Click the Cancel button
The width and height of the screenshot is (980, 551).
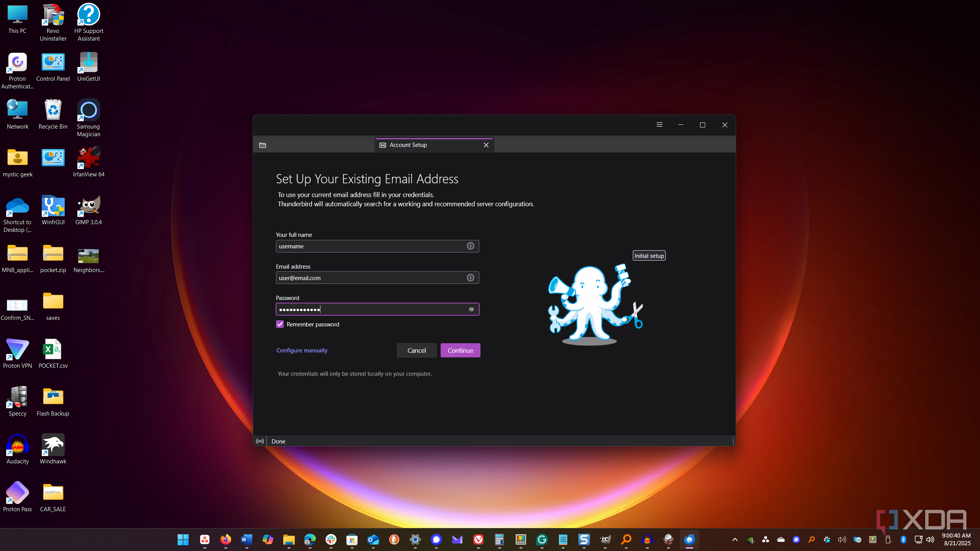click(416, 350)
